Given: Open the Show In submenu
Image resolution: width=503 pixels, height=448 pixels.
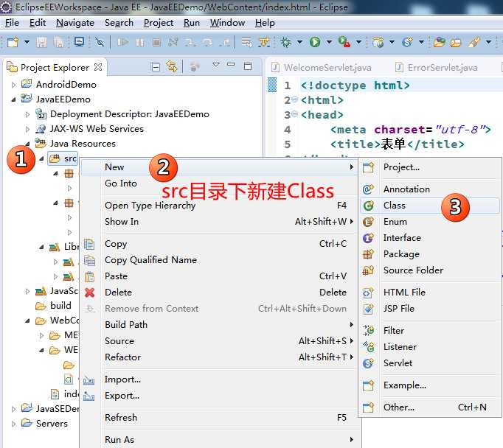Looking at the screenshot, I should point(218,222).
